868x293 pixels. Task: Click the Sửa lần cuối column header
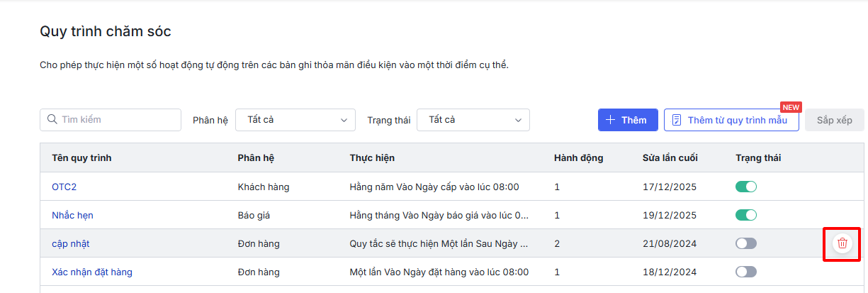(x=670, y=157)
